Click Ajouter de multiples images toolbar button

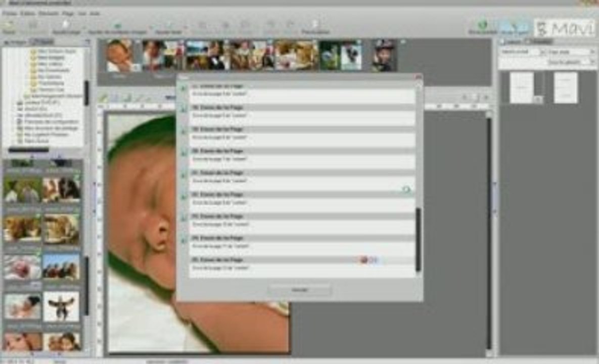[x=117, y=27]
